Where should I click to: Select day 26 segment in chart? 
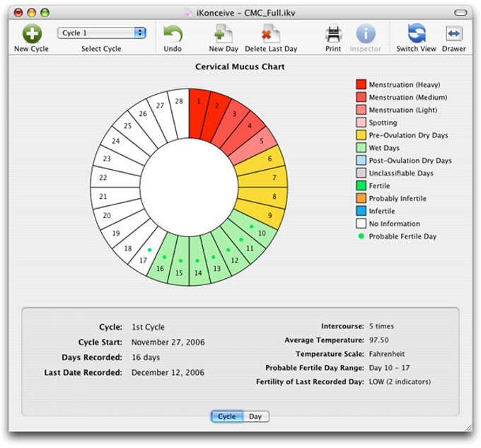(149, 125)
